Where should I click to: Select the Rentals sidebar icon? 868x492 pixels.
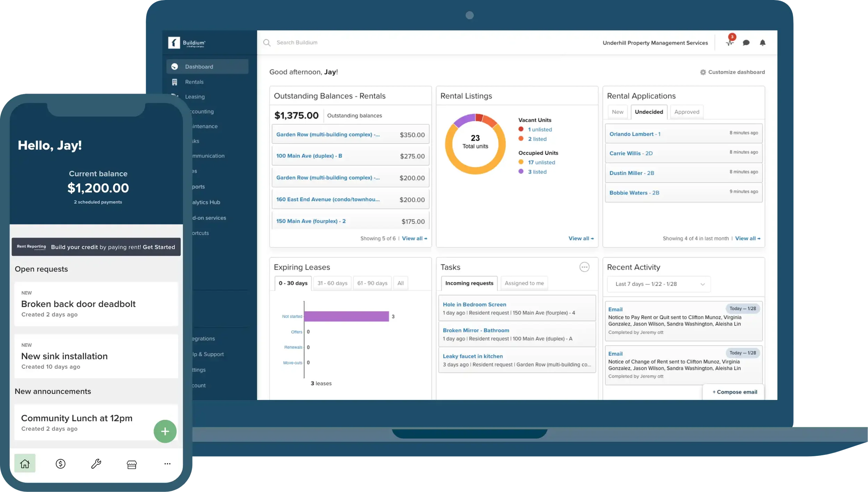(175, 82)
